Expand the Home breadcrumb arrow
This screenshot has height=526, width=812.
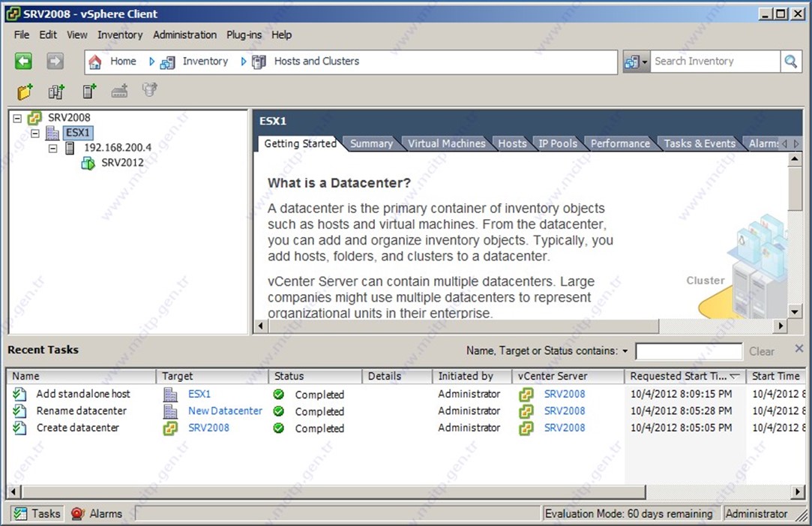(x=151, y=62)
